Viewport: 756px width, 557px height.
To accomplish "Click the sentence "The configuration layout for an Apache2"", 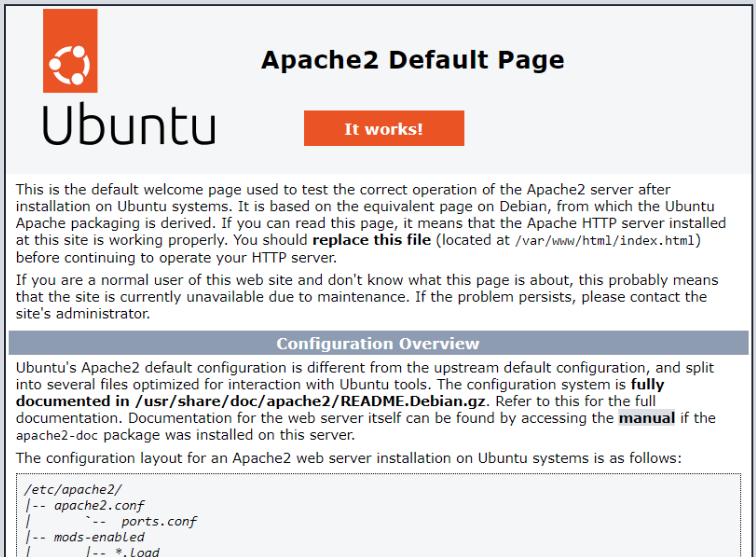I will pyautogui.click(x=348, y=458).
